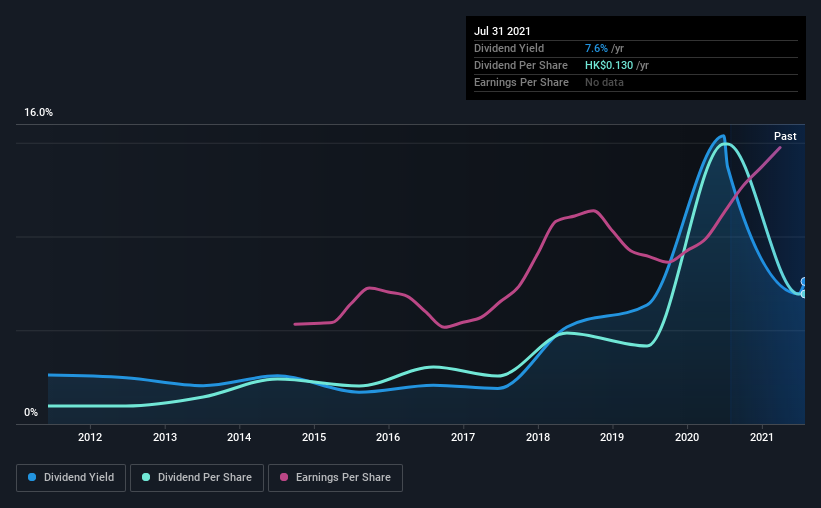Click the blue Dividend Yield endpoint marker
The height and width of the screenshot is (508, 821).
coord(804,282)
